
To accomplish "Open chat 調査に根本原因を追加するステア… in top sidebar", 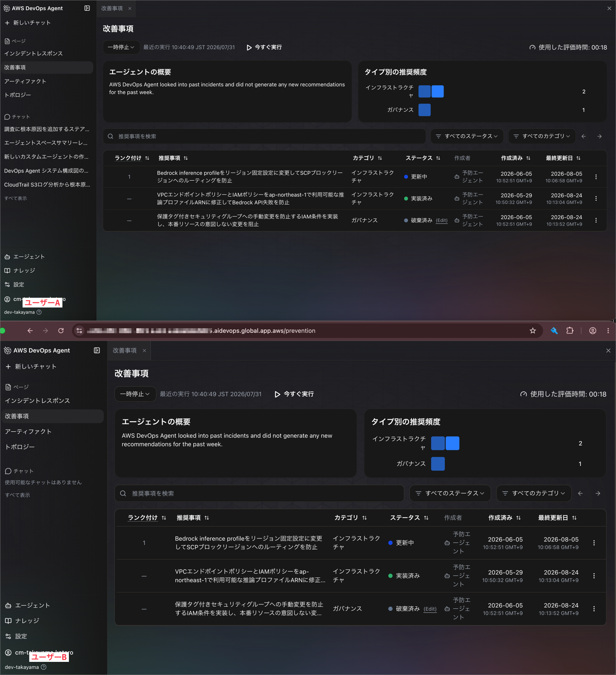I will (x=47, y=129).
